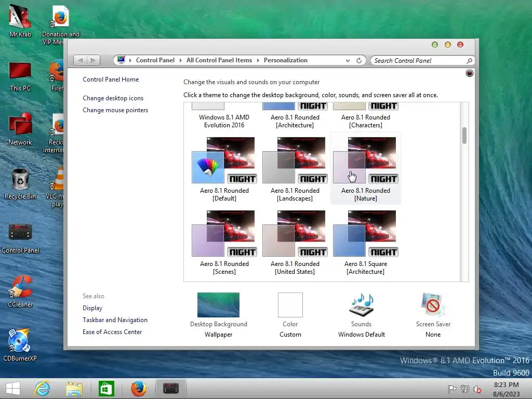Screen dimensions: 532x399
Task: Open Control Panel Home link
Action: click(x=111, y=79)
